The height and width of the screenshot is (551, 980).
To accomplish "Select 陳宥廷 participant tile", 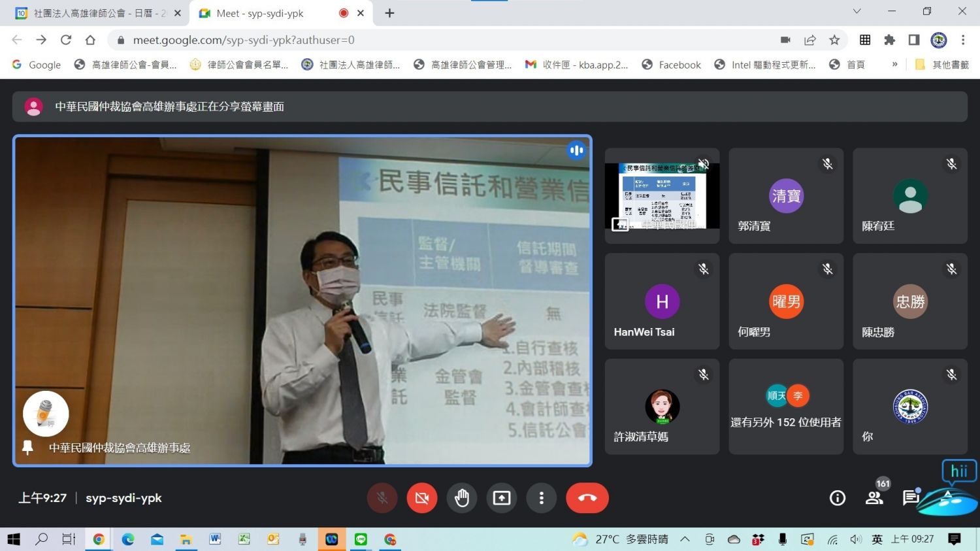I will click(910, 196).
